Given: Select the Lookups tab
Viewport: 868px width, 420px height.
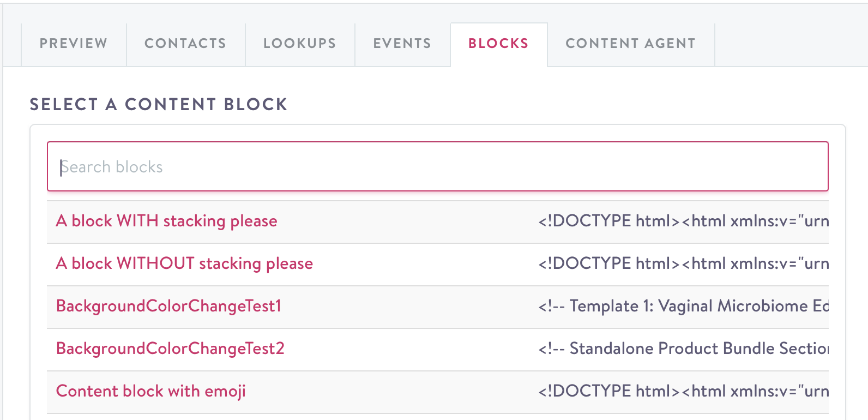Looking at the screenshot, I should click(x=300, y=44).
